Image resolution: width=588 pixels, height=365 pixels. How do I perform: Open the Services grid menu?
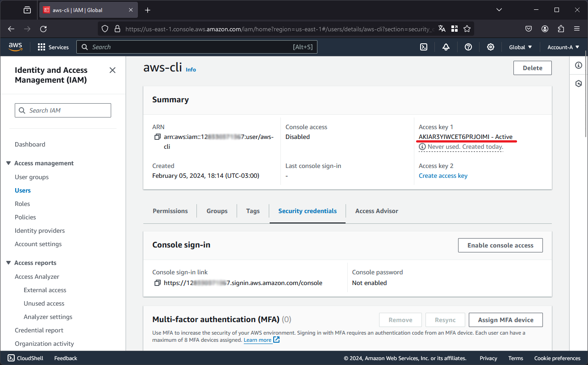53,47
